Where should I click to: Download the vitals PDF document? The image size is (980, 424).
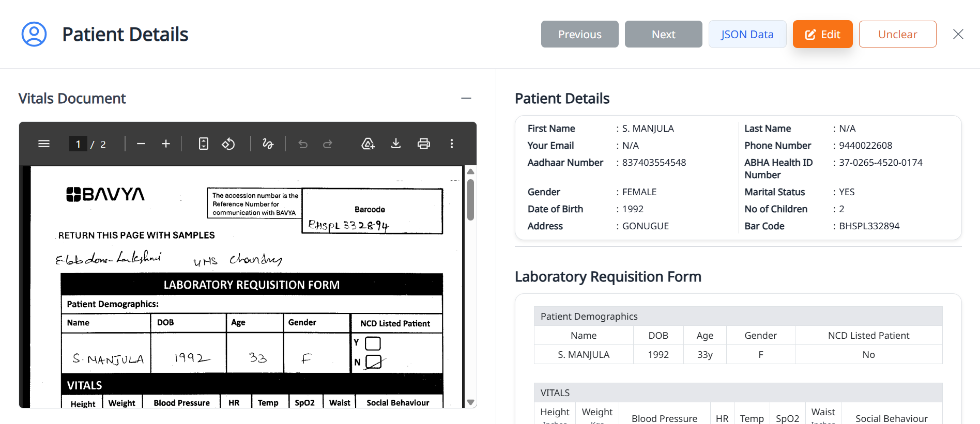396,144
